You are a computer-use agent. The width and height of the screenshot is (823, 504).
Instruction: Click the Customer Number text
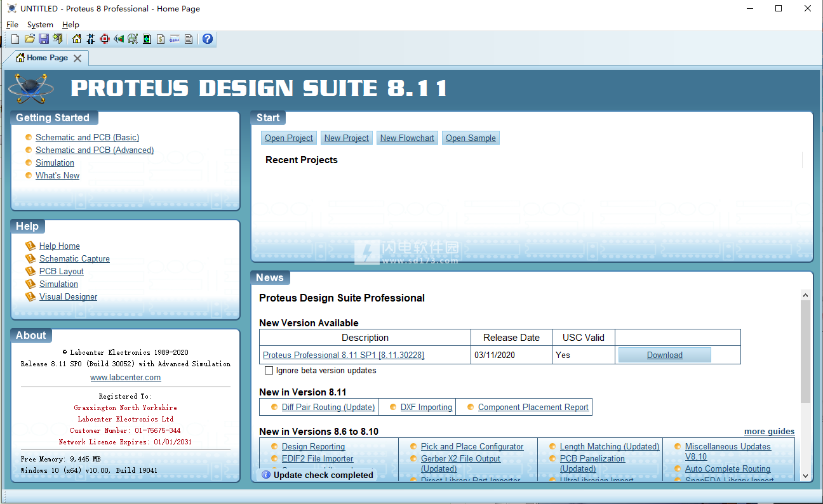pos(125,430)
